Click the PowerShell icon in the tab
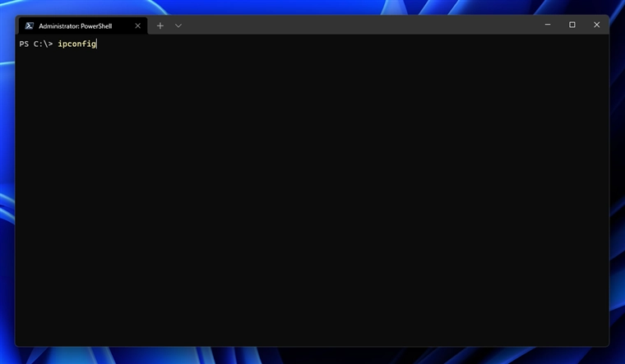 (29, 26)
